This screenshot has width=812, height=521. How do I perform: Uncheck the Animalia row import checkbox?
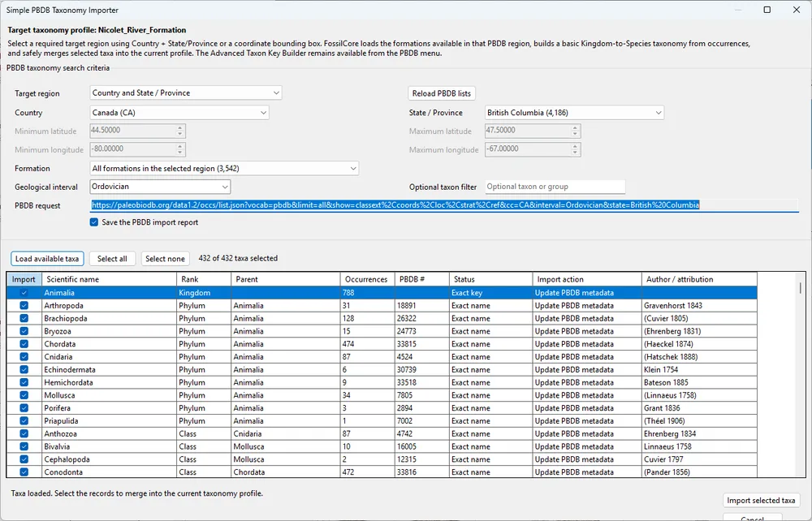tap(24, 293)
